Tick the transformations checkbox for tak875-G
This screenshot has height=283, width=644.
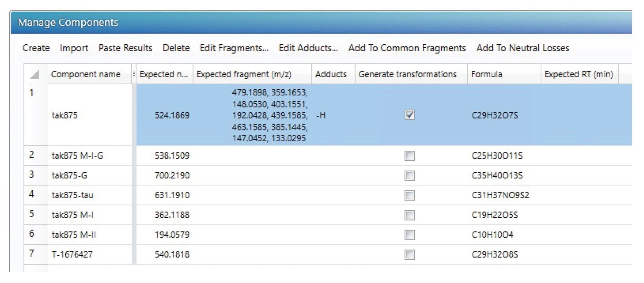pyautogui.click(x=409, y=175)
